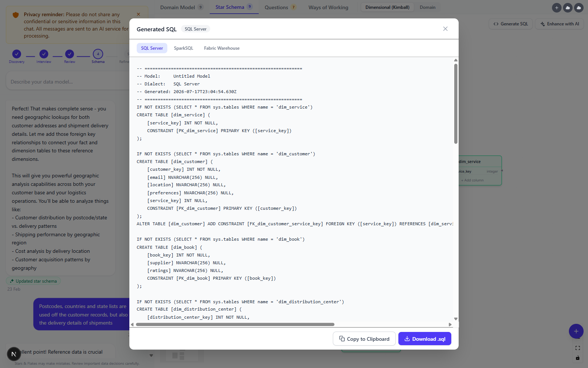Image resolution: width=588 pixels, height=368 pixels.
Task: Copy the generated SQL to clipboard
Action: coord(364,339)
